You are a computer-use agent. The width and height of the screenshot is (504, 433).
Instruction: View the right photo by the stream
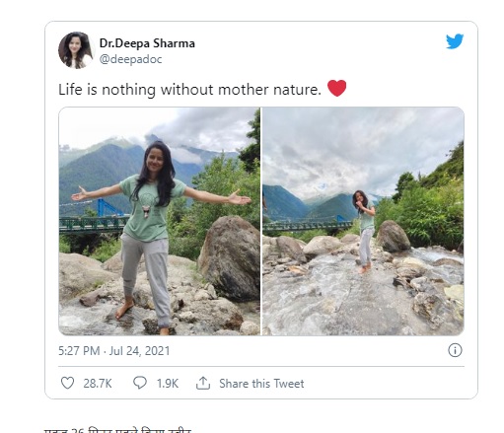363,221
